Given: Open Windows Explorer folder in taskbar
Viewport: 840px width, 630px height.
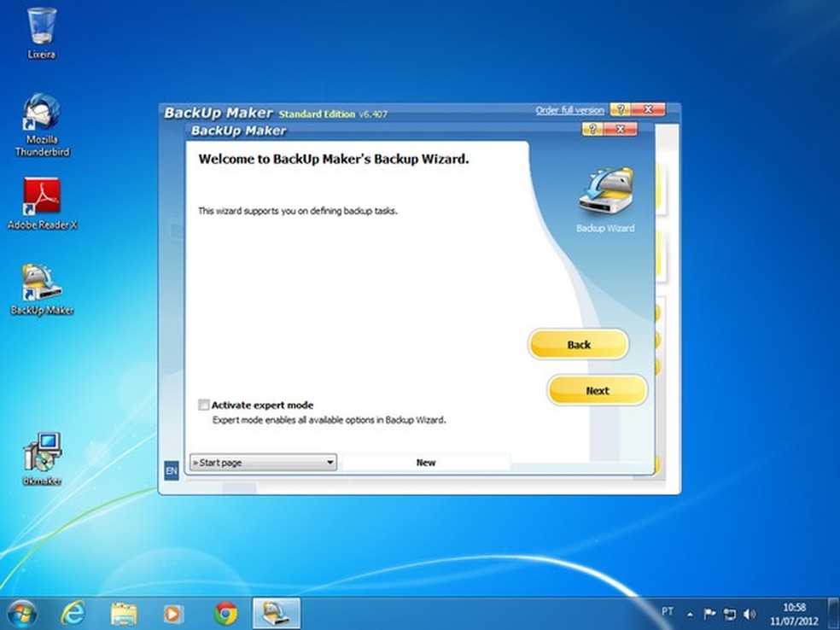Looking at the screenshot, I should coord(124,612).
